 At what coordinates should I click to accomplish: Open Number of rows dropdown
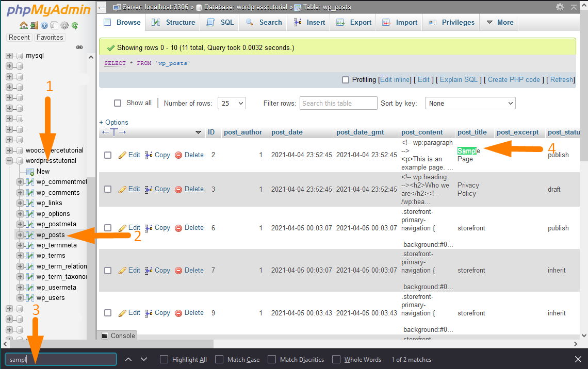tap(232, 103)
